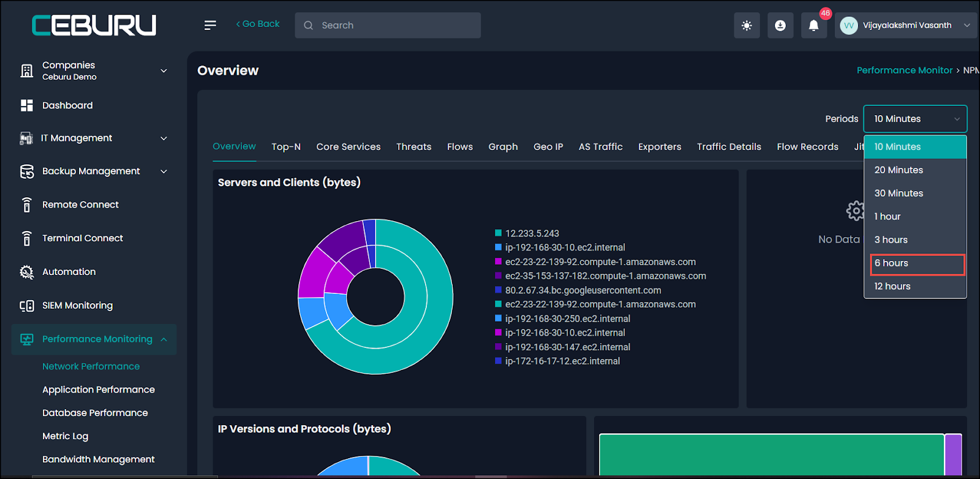Open Database Performance submenu item
The height and width of the screenshot is (479, 980).
click(x=95, y=413)
